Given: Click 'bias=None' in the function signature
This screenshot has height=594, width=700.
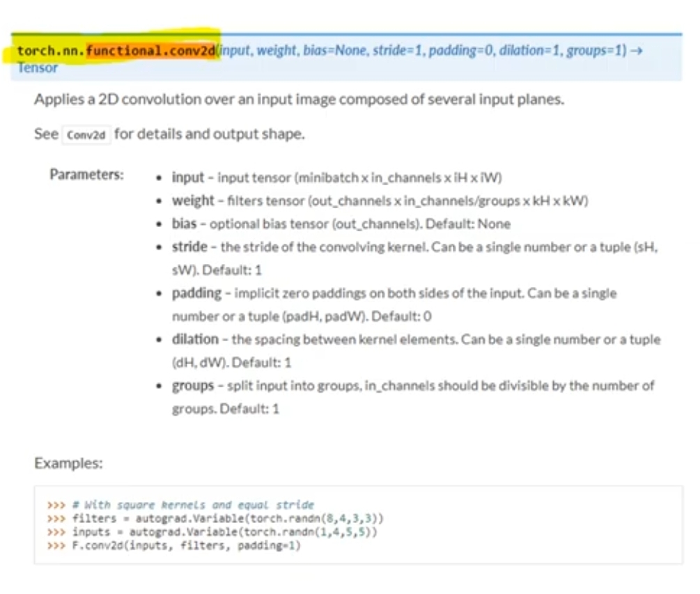Looking at the screenshot, I should [x=335, y=50].
